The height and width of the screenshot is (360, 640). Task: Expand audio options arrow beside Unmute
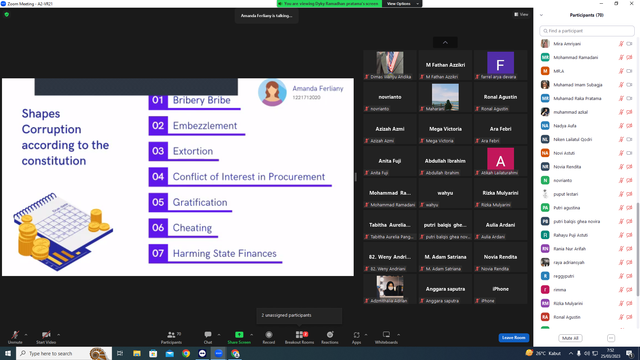[26, 335]
